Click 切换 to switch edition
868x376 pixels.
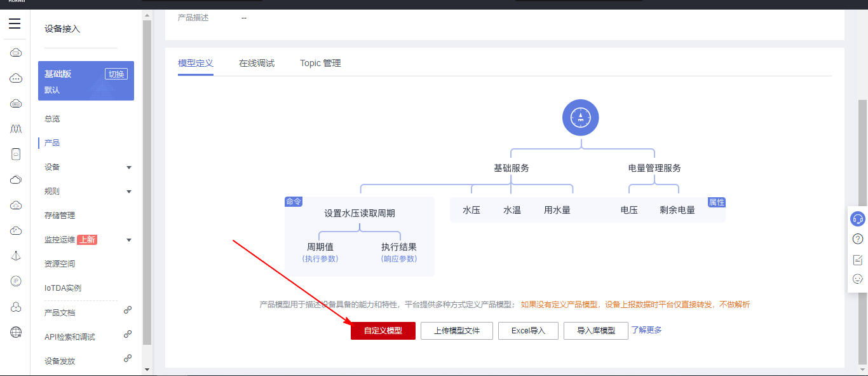(x=116, y=74)
